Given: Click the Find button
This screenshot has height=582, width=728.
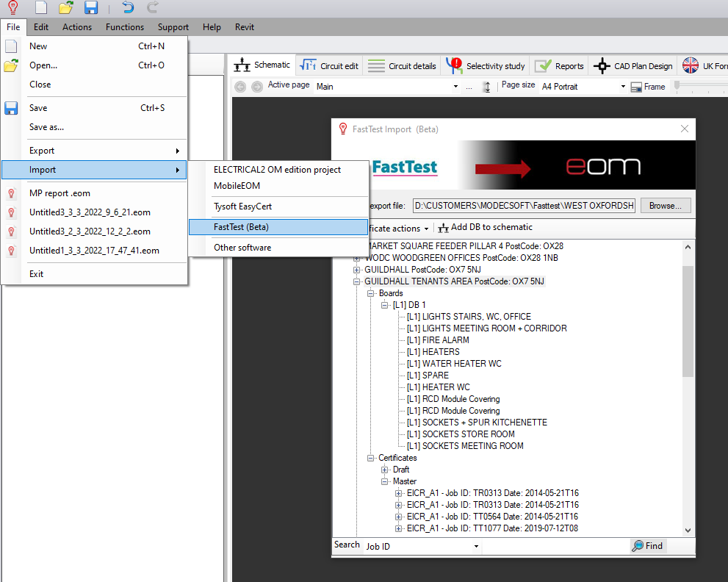Looking at the screenshot, I should coord(648,546).
